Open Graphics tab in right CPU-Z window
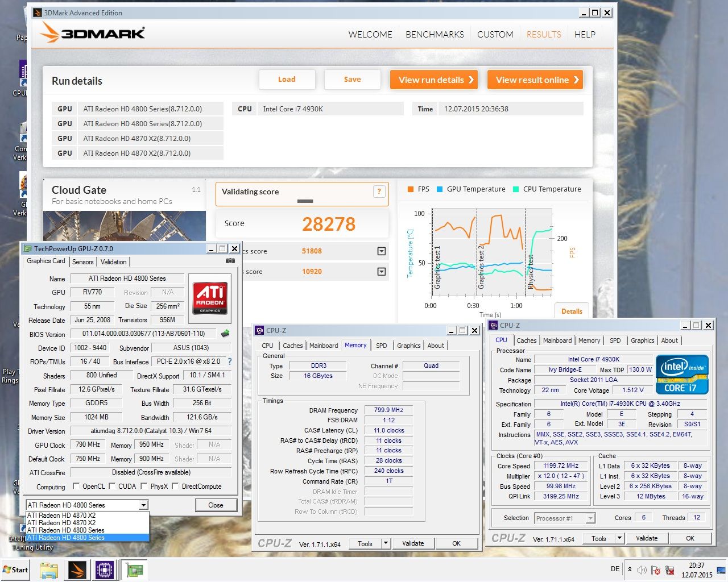Screen dimensions: 728x582 pyautogui.click(x=642, y=340)
